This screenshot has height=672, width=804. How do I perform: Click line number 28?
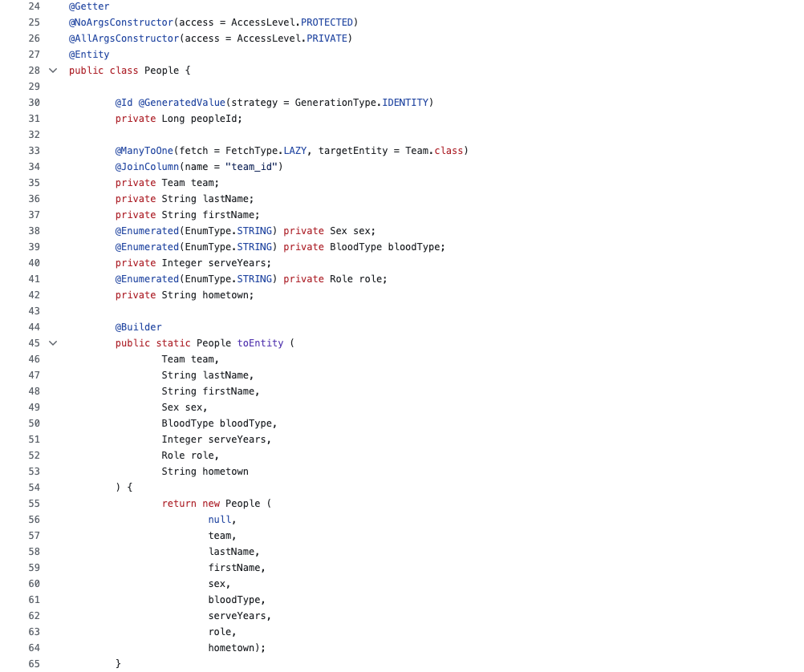click(34, 71)
